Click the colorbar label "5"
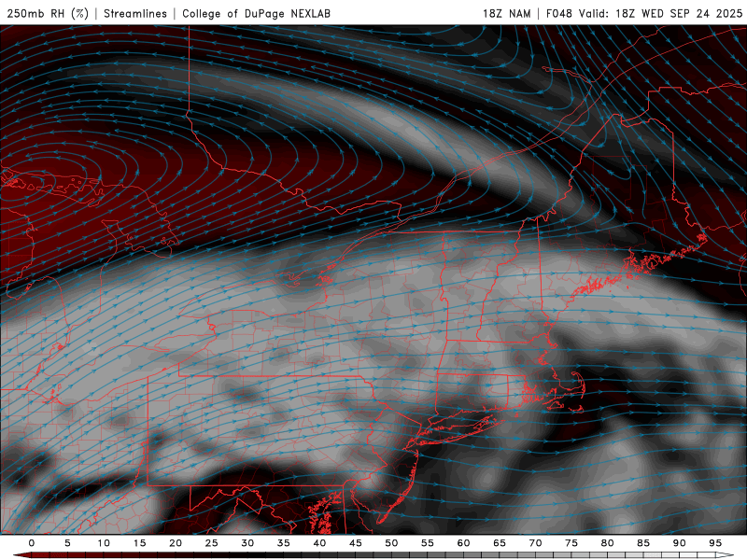747x560 pixels. [67, 543]
